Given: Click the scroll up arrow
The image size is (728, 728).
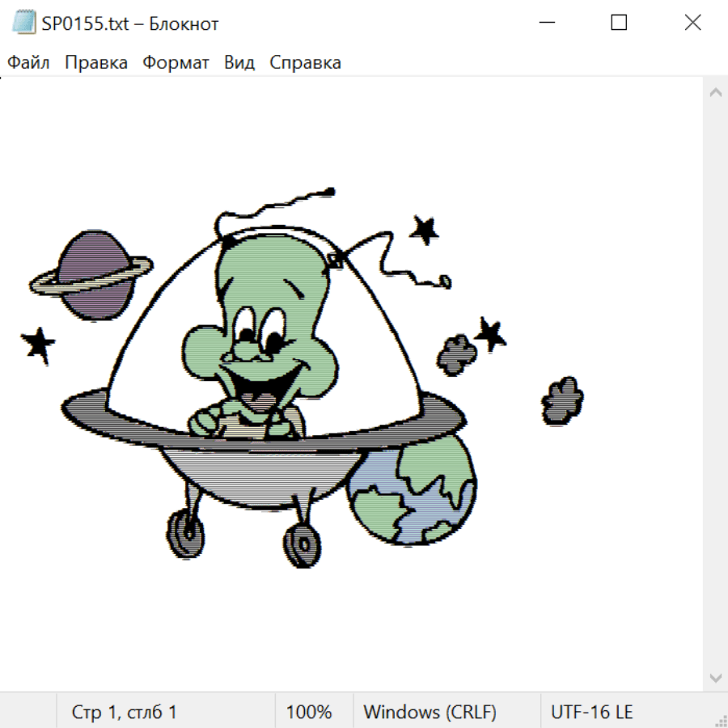Looking at the screenshot, I should (715, 92).
